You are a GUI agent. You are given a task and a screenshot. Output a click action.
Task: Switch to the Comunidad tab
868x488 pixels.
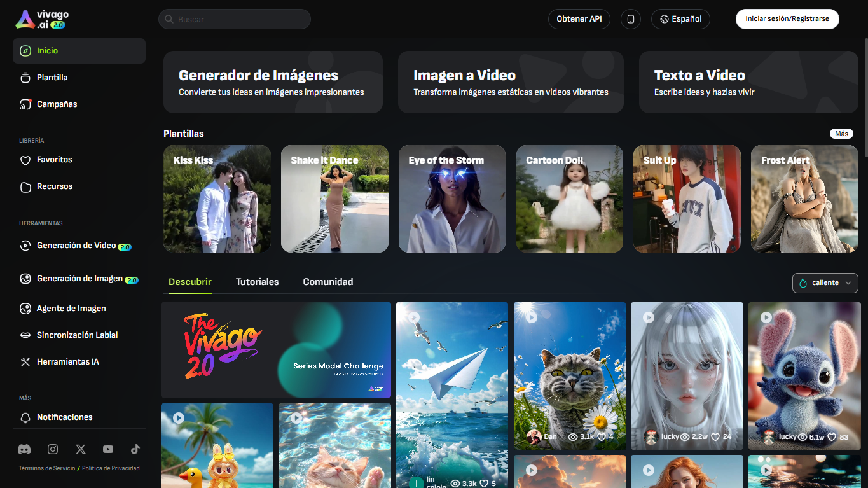(x=327, y=282)
